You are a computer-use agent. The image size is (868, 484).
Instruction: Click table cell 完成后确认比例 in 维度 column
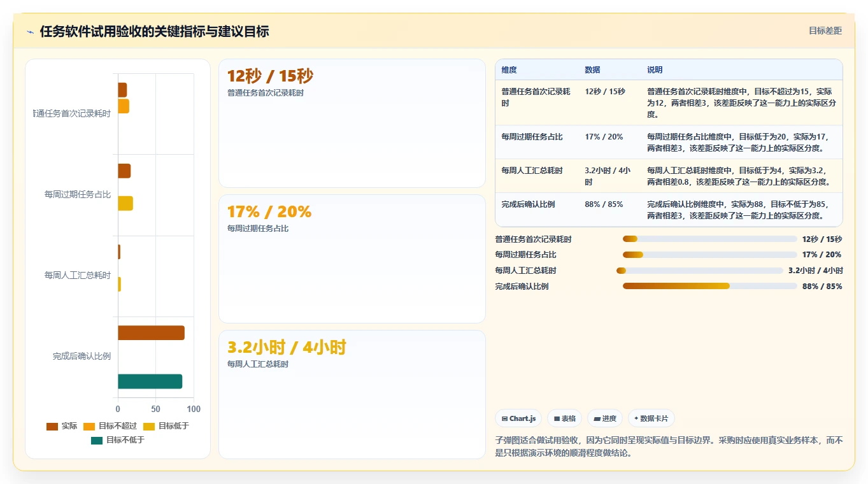(537, 210)
